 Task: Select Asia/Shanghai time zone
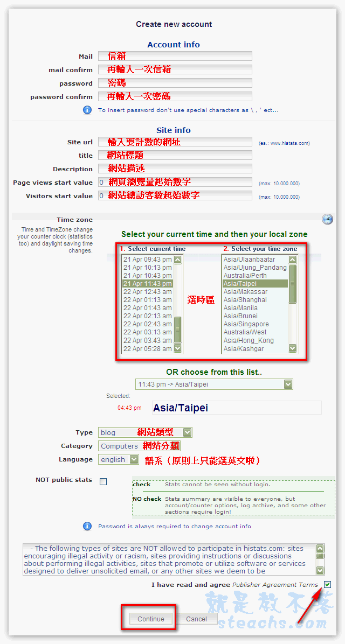click(255, 300)
